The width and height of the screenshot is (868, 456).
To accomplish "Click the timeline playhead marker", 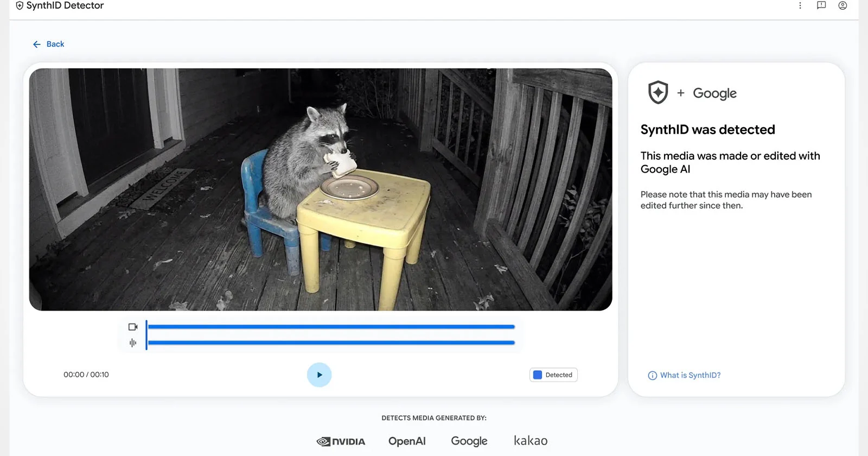I will click(146, 334).
